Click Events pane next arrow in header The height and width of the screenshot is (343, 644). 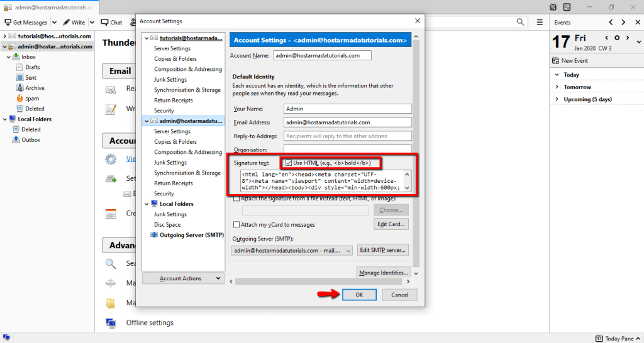coord(623,22)
